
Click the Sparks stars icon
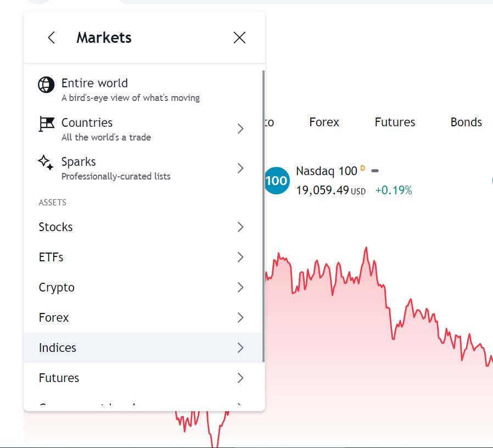[46, 163]
